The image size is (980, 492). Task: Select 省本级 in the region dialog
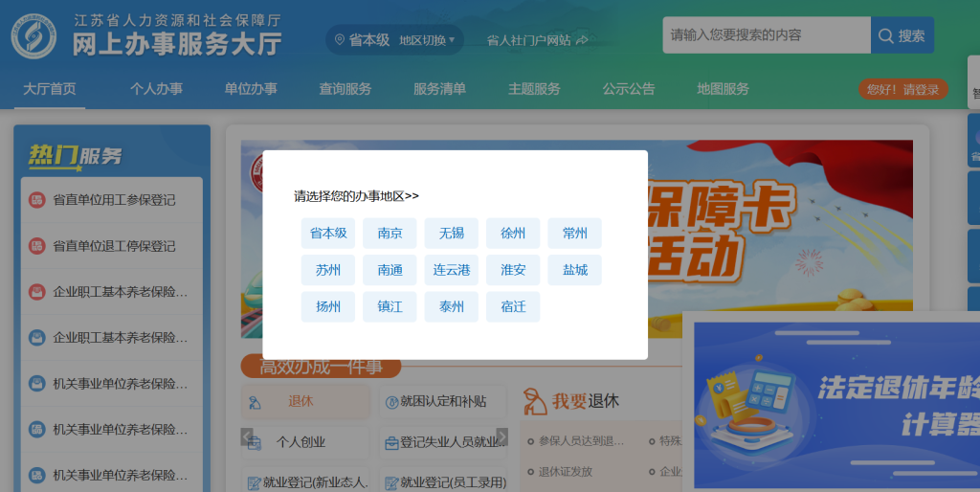click(x=328, y=234)
